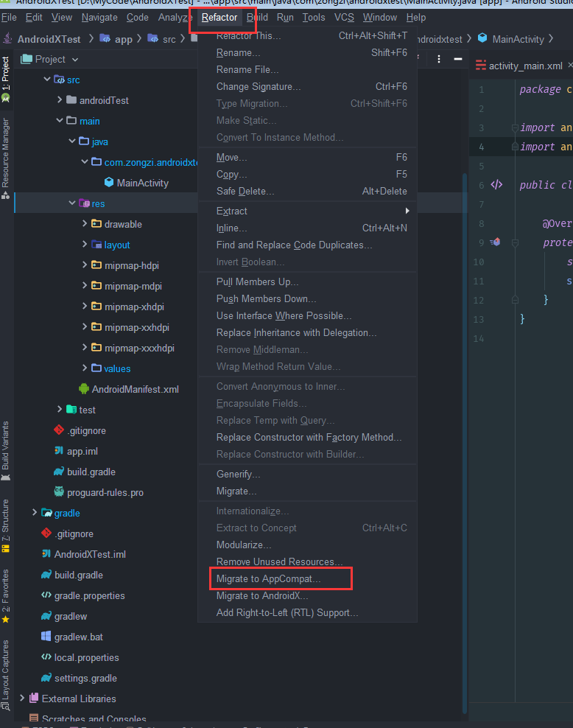The image size is (573, 728).
Task: Click the local.properties file icon
Action: point(46,657)
